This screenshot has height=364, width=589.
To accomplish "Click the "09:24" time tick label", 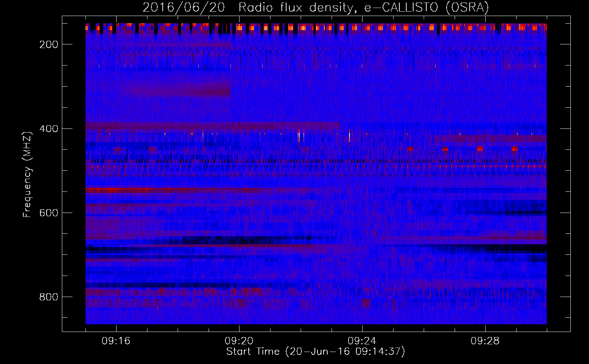I will 362,341.
